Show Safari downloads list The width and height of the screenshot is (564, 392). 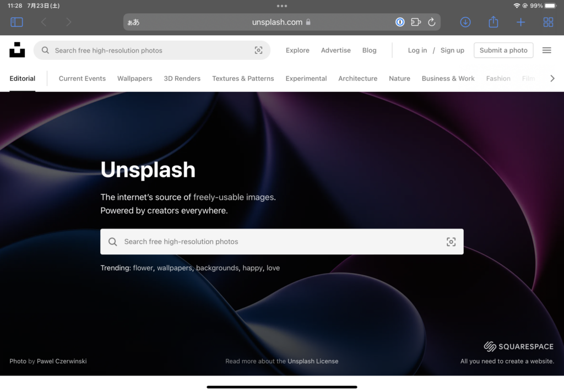click(x=465, y=22)
